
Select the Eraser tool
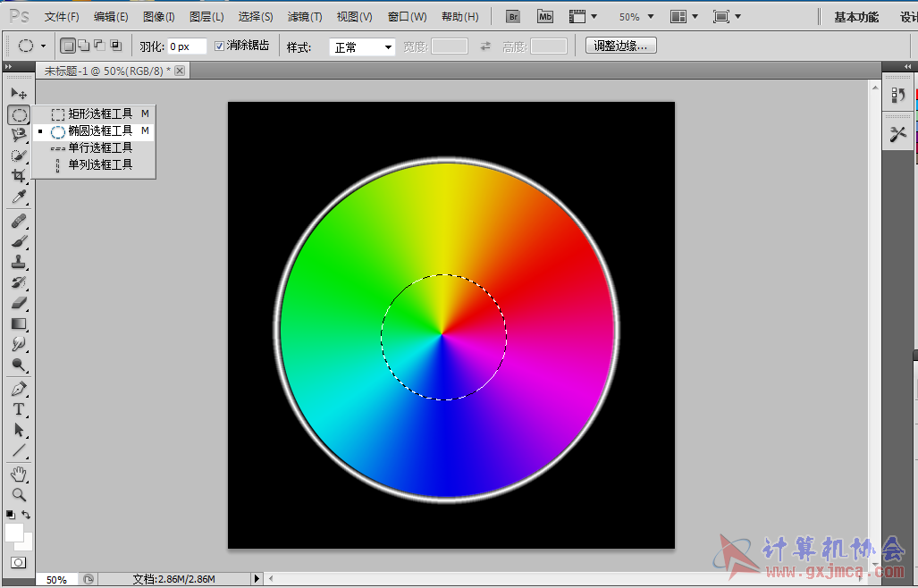pos(19,302)
